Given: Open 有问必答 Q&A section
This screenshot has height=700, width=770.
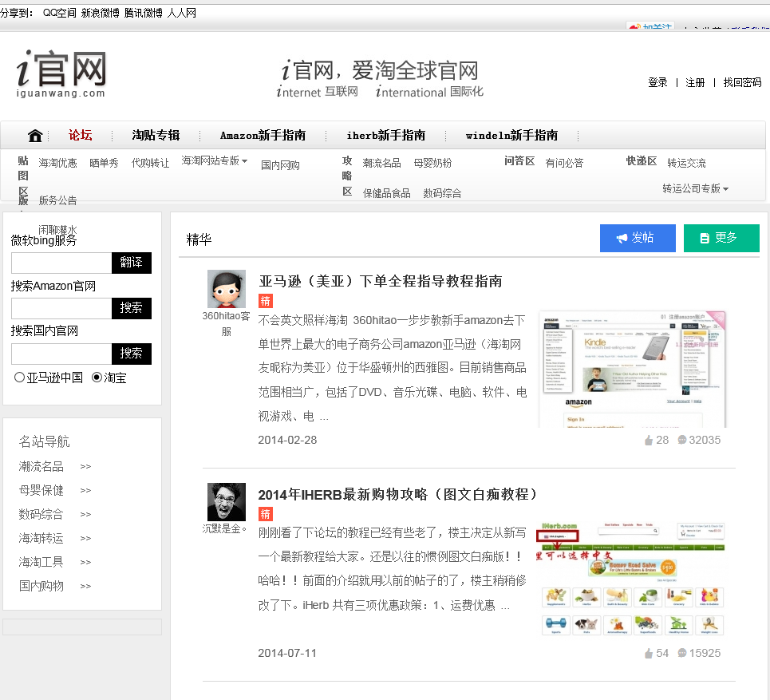Looking at the screenshot, I should (x=565, y=163).
